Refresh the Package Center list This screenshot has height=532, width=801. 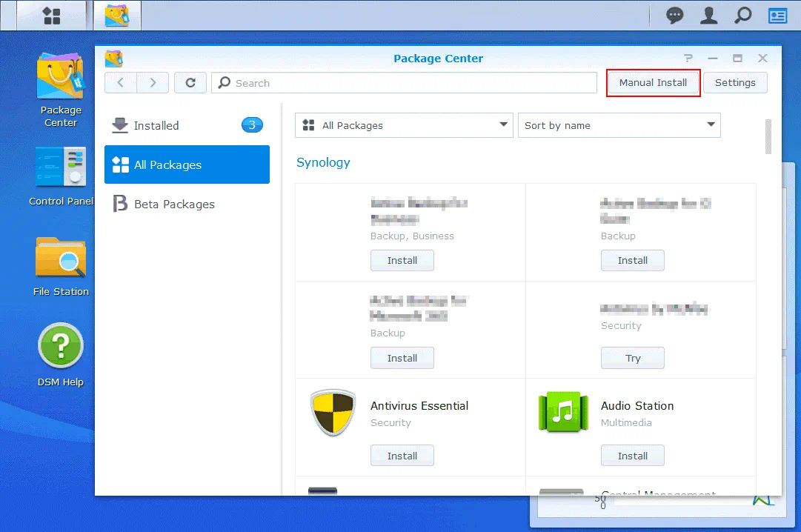point(190,83)
